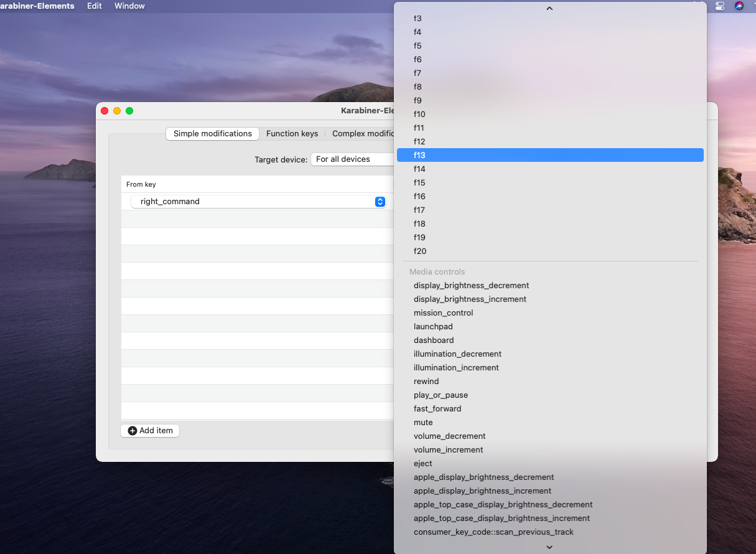756x554 pixels.
Task: Select apple_top_case_display_brightness_increment
Action: [550, 518]
